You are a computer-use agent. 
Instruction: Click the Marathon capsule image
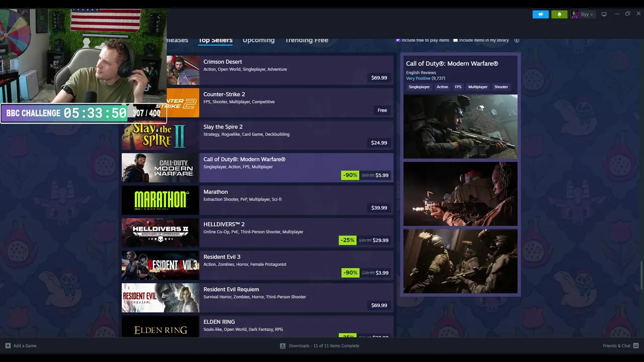pyautogui.click(x=160, y=200)
